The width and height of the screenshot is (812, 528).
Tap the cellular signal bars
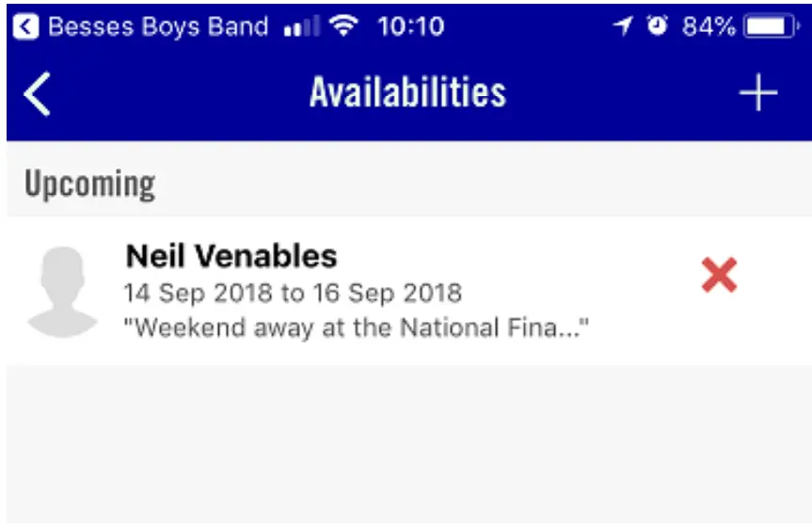pyautogui.click(x=301, y=27)
